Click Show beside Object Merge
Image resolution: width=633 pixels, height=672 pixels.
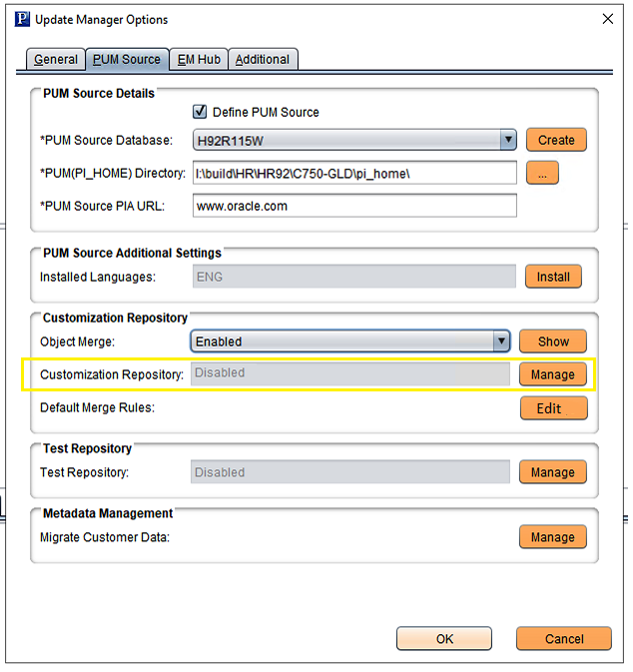coord(553,341)
